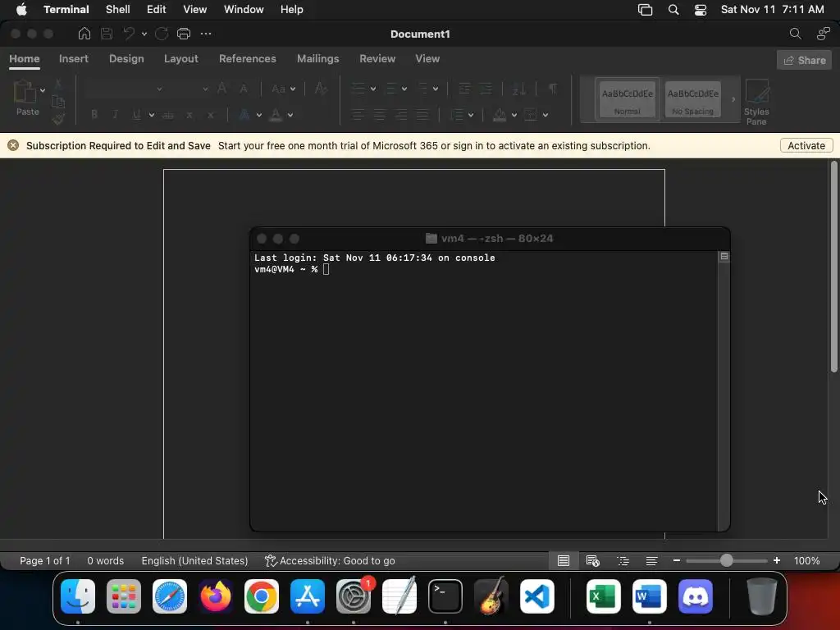Click the Print icon in the title bar

coord(184,34)
